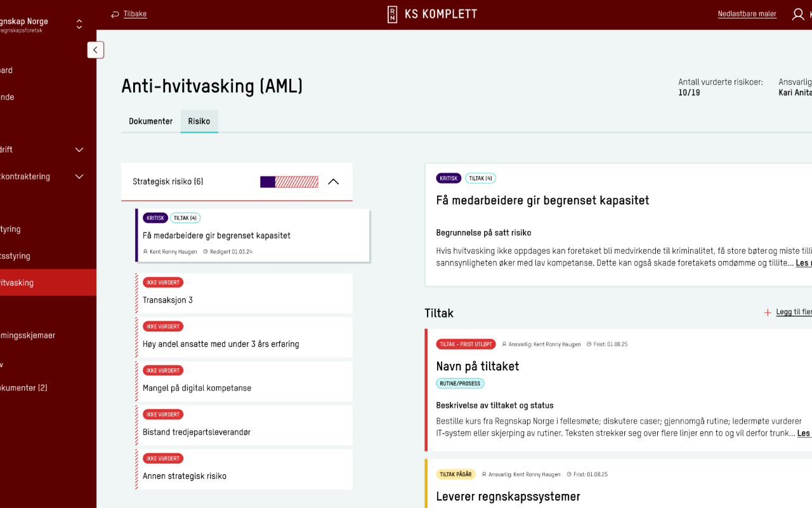Switch to the Dokumenter tab
Image resolution: width=812 pixels, height=508 pixels.
click(x=150, y=121)
